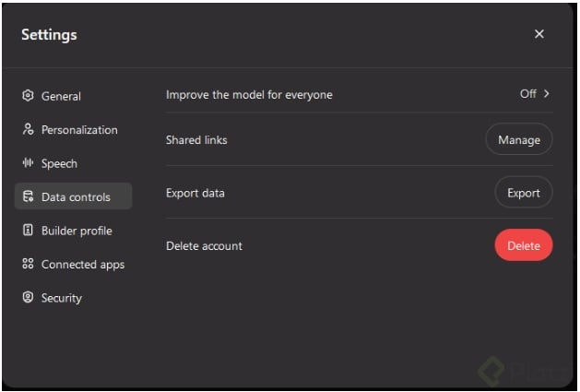Switch to the Connected apps tab
The width and height of the screenshot is (580, 392).
73,264
